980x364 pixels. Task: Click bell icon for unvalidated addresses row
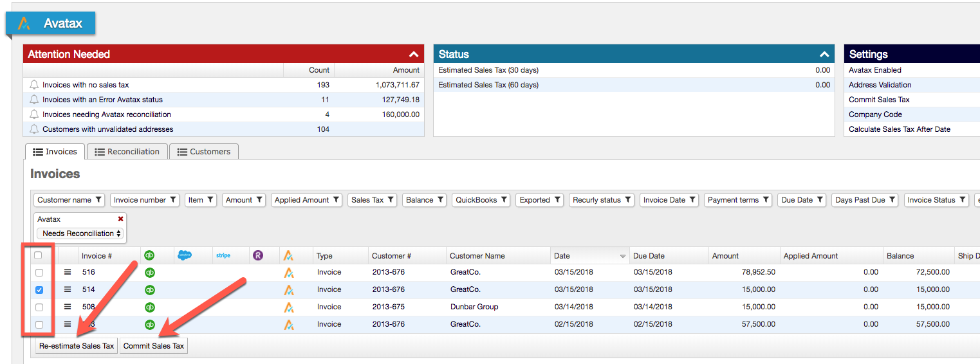(x=34, y=129)
